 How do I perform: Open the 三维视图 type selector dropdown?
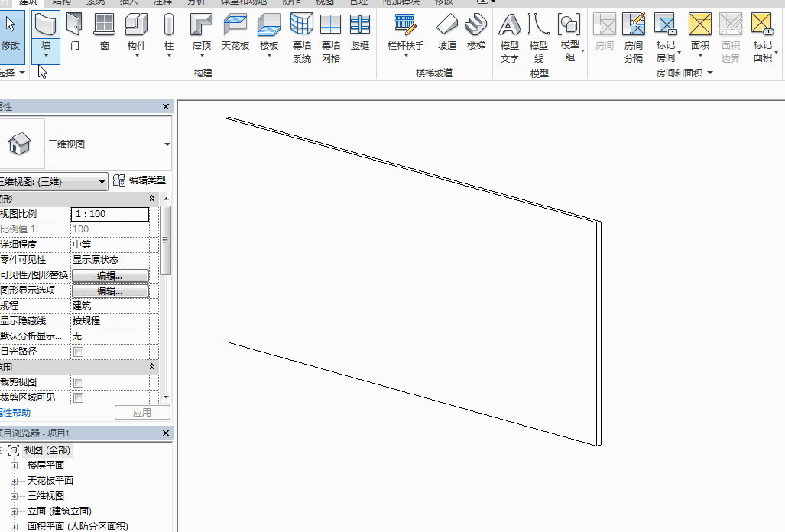point(167,144)
